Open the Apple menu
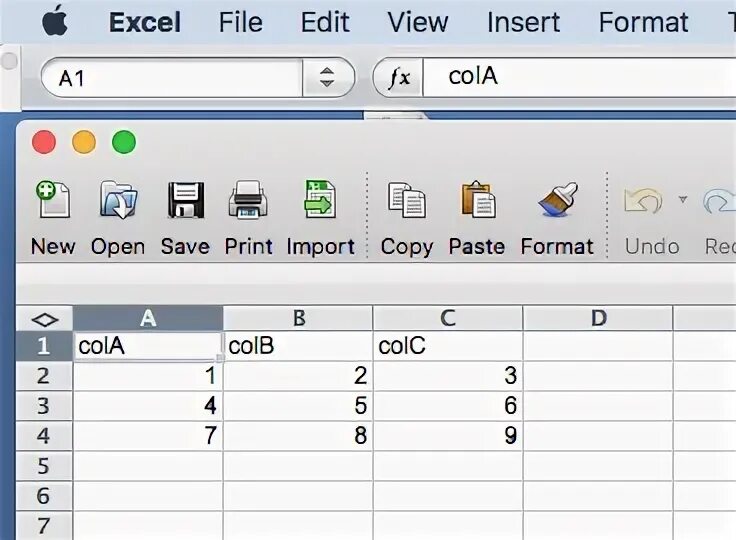Viewport: 736px width, 540px height. (55, 22)
